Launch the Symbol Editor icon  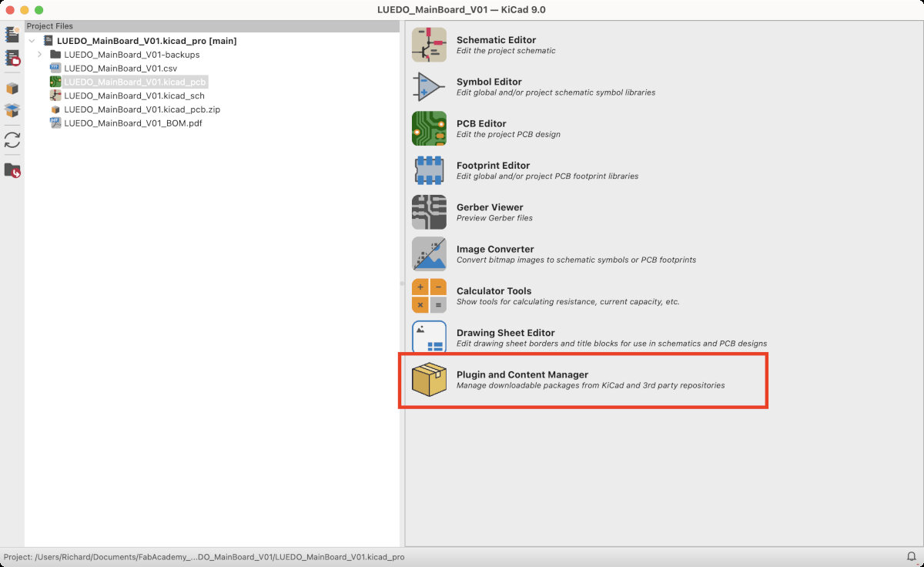point(429,86)
